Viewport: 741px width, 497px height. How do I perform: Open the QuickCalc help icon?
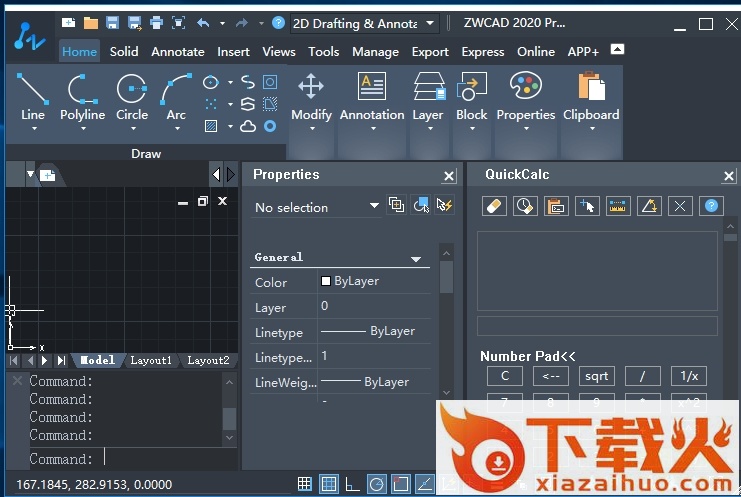click(711, 206)
